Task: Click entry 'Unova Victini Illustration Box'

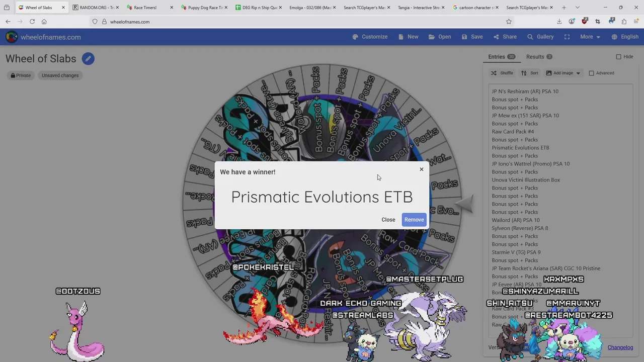Action: (x=526, y=180)
